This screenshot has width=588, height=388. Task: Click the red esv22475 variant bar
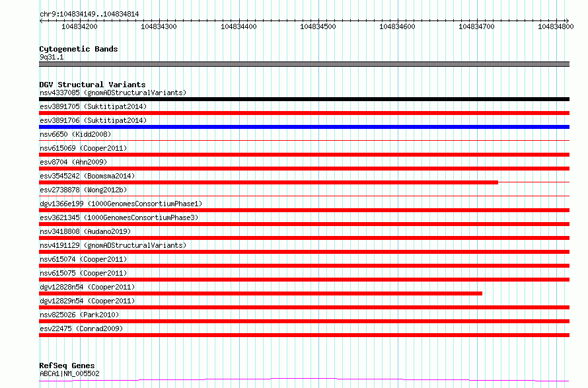304,335
